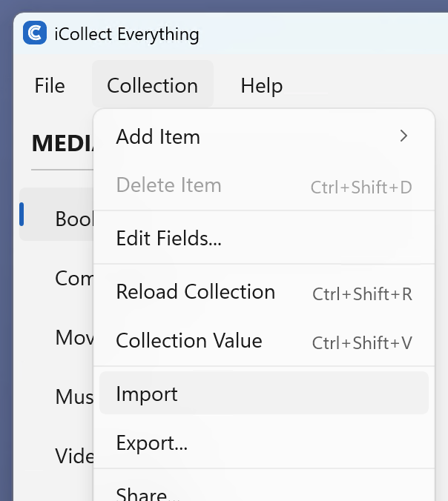This screenshot has width=448, height=501.
Task: Switch to the Movies sidebar category
Action: (73, 337)
